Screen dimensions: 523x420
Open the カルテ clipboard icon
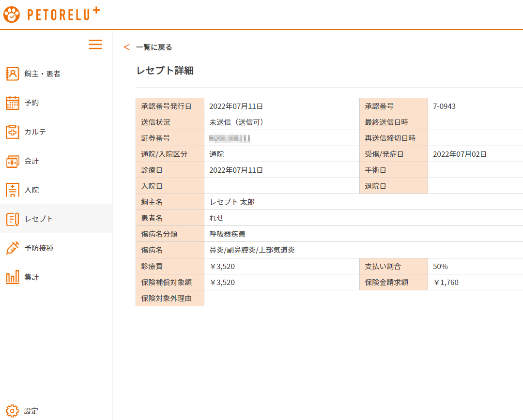(x=12, y=132)
